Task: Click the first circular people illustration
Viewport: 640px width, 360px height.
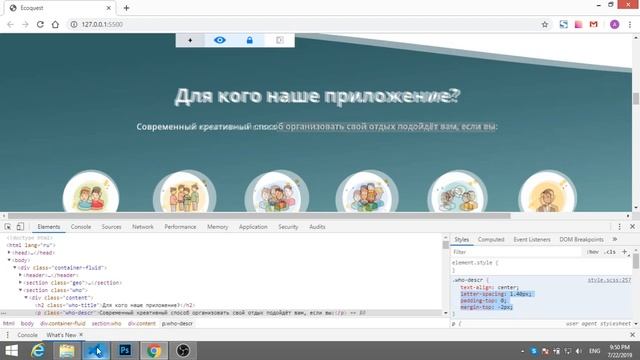Action: (91, 192)
